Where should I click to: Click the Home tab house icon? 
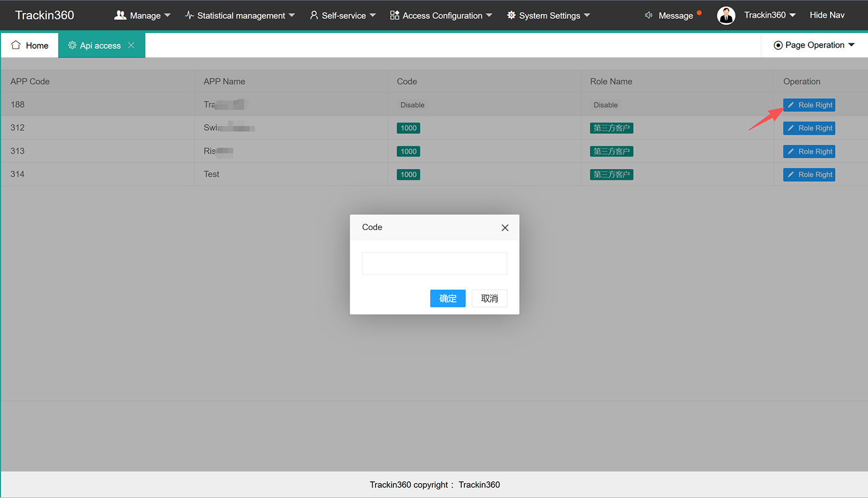(16, 45)
